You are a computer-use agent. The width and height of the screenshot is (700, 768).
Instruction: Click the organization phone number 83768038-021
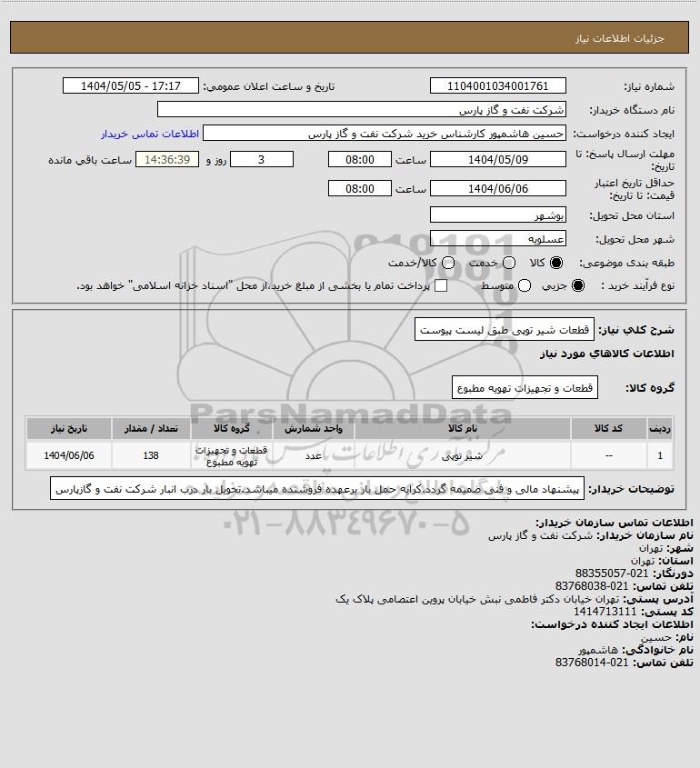592,586
